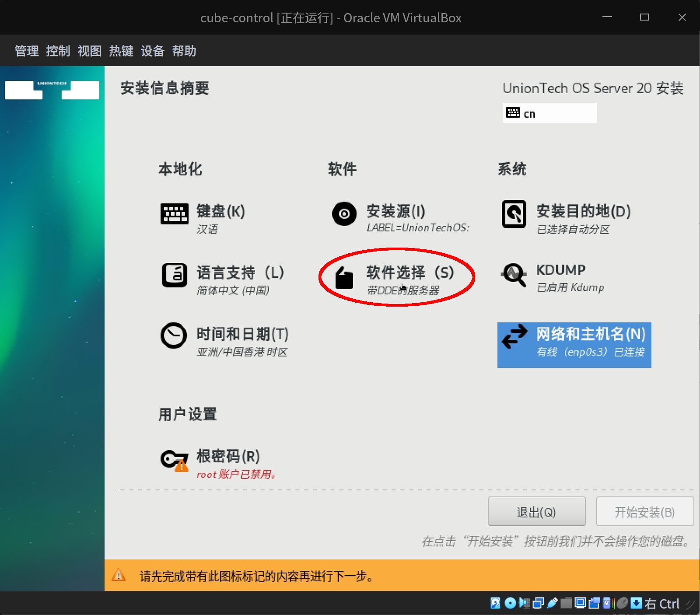Image resolution: width=700 pixels, height=615 pixels.
Task: Click the video recording status icon
Action: pos(595,604)
